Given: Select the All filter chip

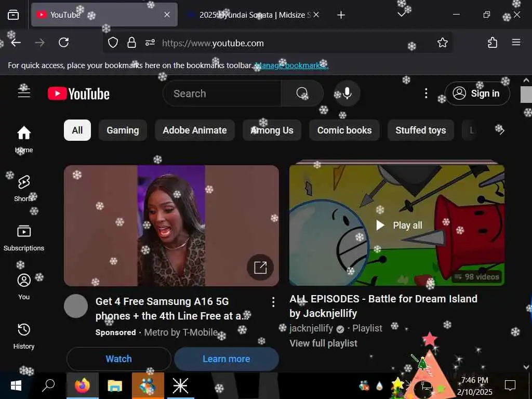Looking at the screenshot, I should [x=77, y=130].
